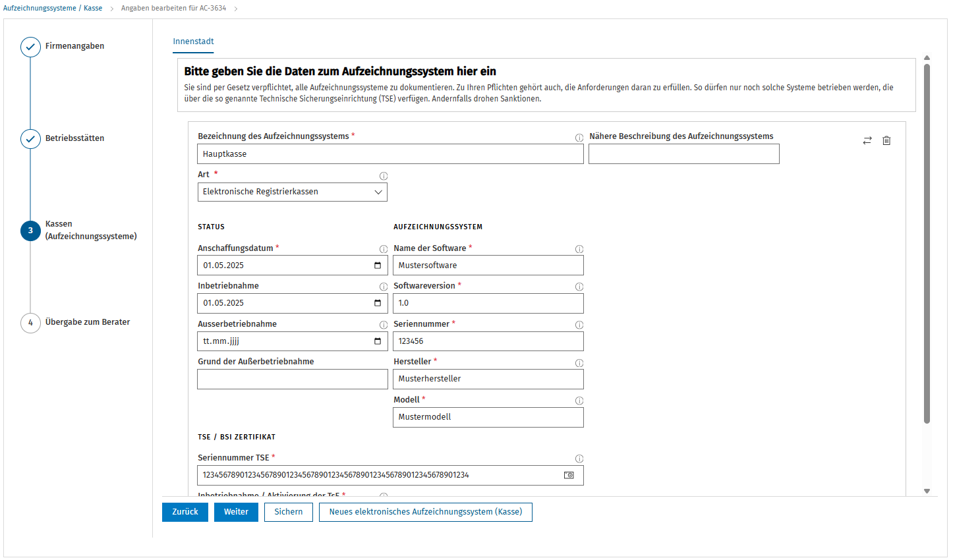Click the Zurück button
Viewport: 953px width, 560px height.
pyautogui.click(x=185, y=512)
